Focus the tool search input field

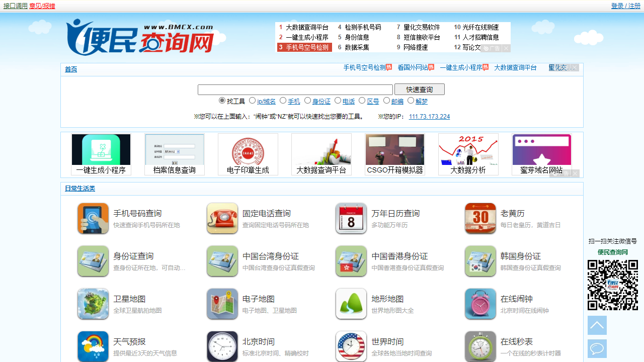(x=295, y=89)
